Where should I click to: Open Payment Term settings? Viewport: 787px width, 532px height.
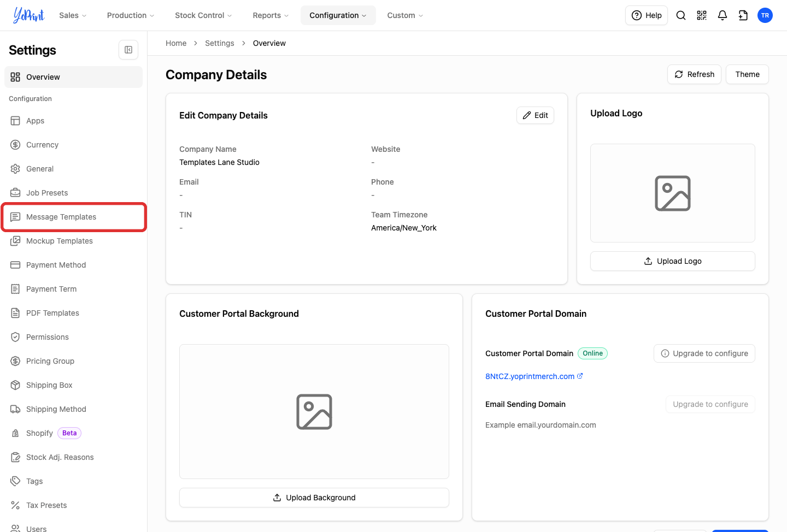coord(73,289)
